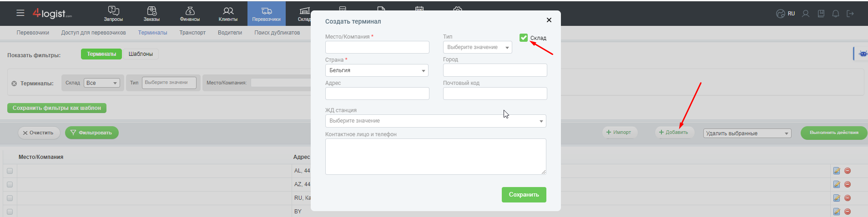Open the user profile icon
Screen dimensions: 868x217
(x=806, y=14)
